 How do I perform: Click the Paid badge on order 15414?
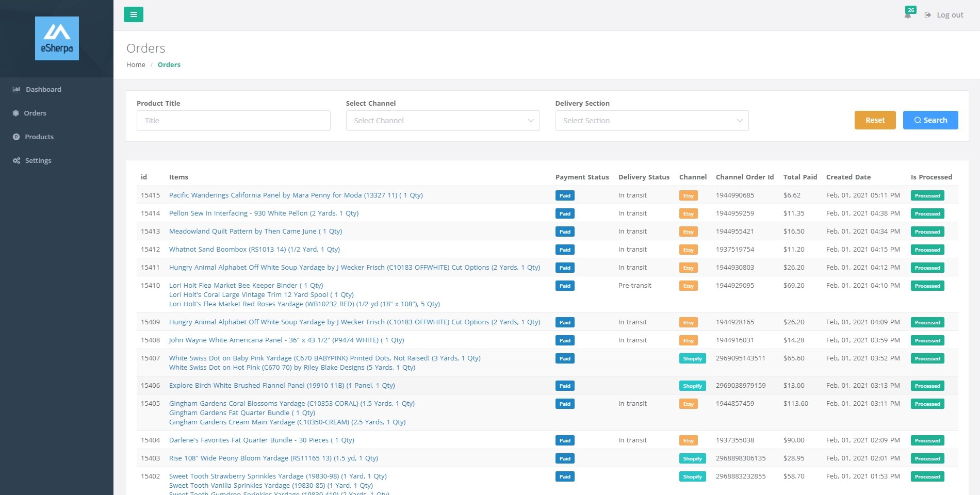(x=565, y=213)
